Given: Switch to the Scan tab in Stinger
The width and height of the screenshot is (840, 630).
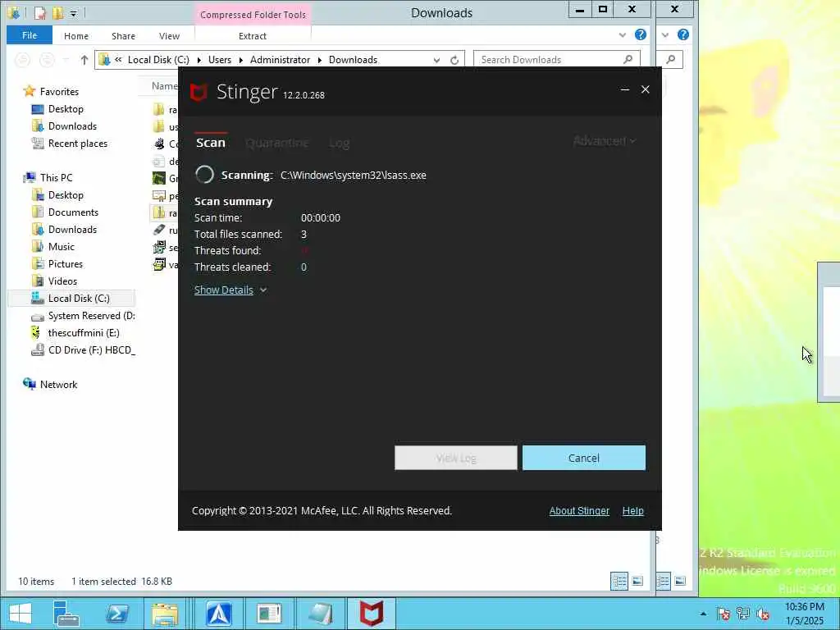Looking at the screenshot, I should point(211,143).
